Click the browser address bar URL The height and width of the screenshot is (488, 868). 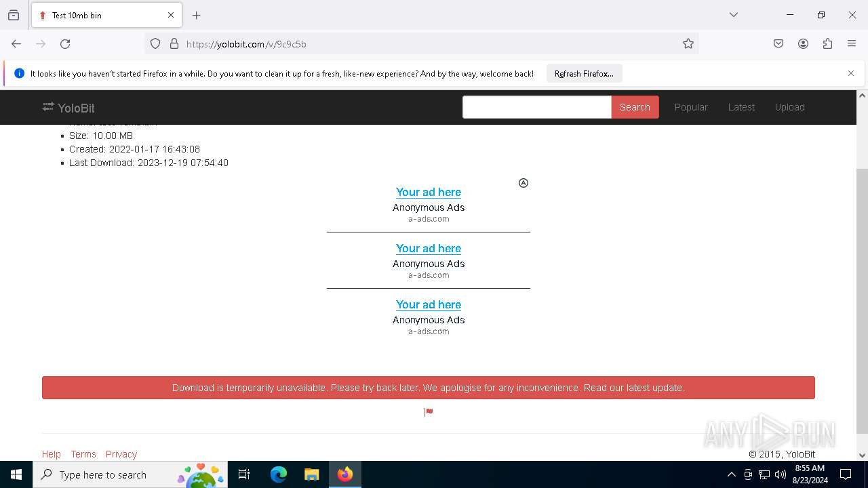point(246,44)
